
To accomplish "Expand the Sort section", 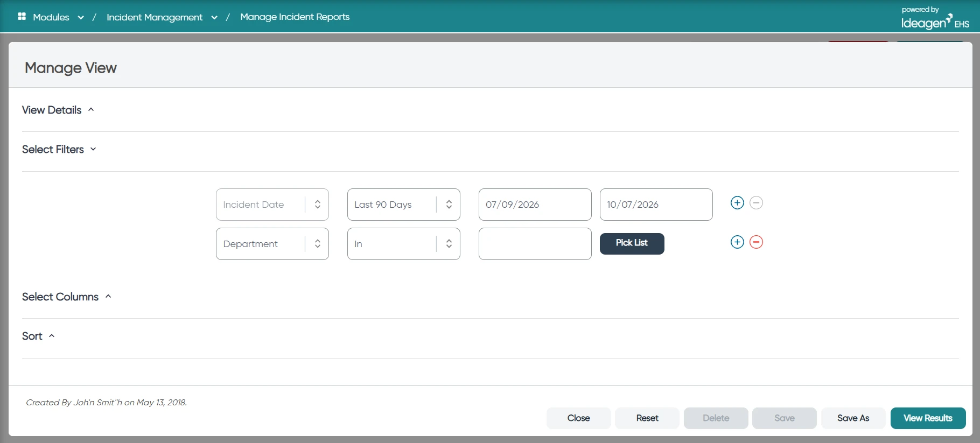I will 38,336.
